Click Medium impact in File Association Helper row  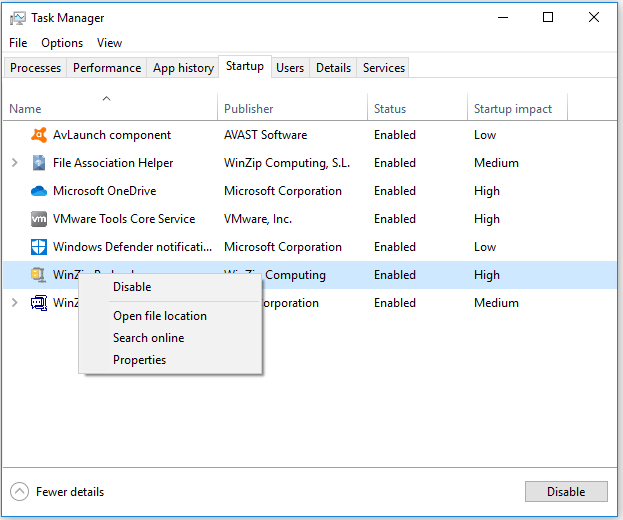(x=496, y=163)
